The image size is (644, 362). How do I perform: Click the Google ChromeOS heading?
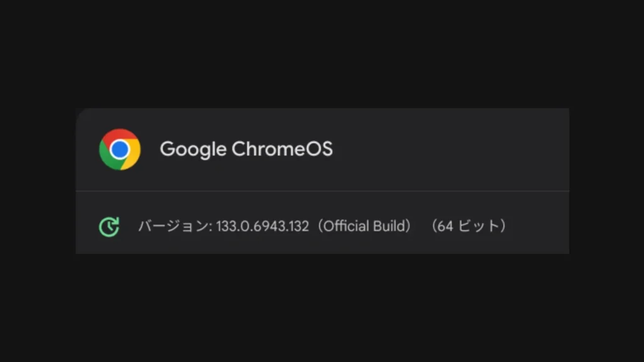[x=246, y=149]
